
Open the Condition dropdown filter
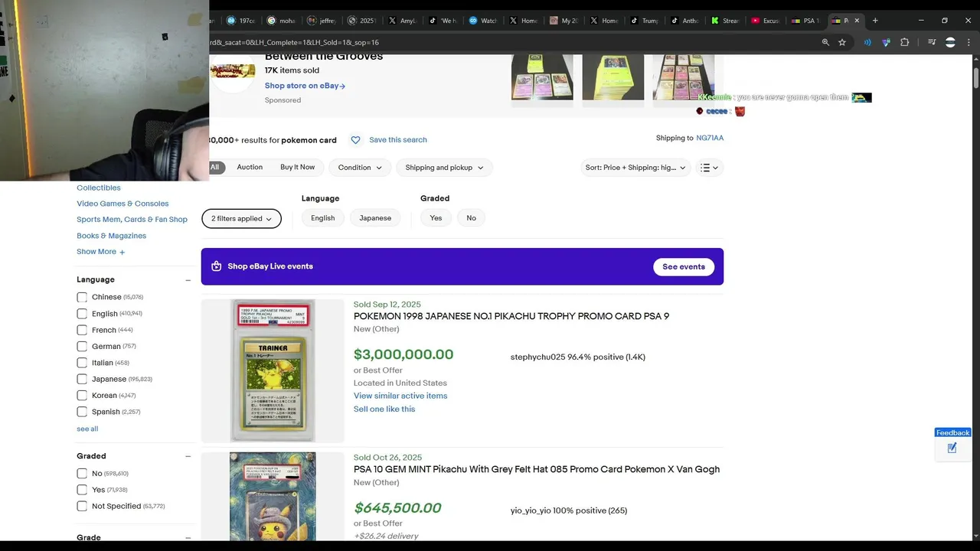click(x=360, y=168)
